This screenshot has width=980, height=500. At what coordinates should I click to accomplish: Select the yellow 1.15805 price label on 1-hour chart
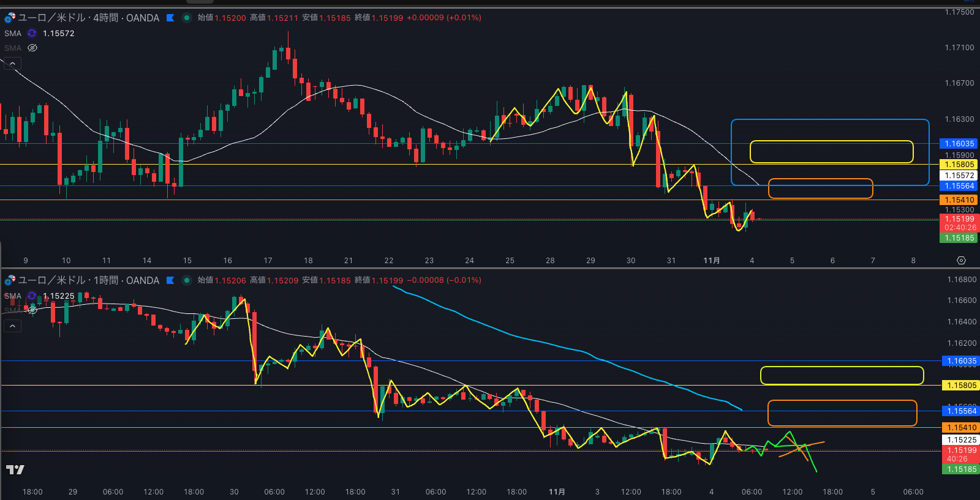[962, 386]
